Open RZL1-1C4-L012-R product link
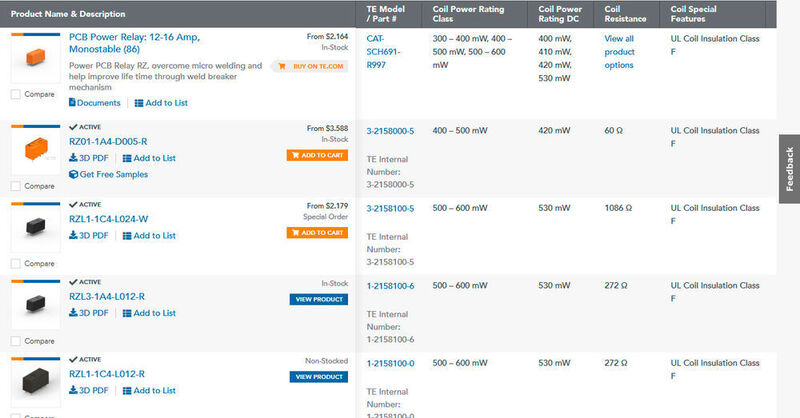 coord(107,374)
